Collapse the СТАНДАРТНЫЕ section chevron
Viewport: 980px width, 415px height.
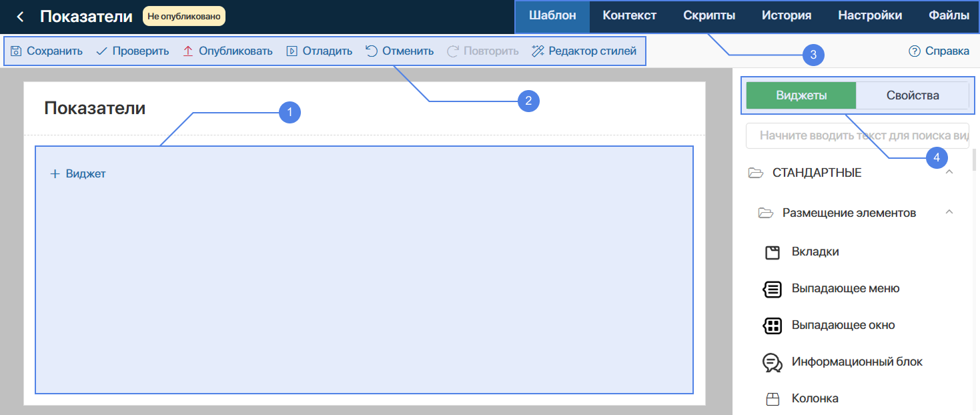coord(949,172)
